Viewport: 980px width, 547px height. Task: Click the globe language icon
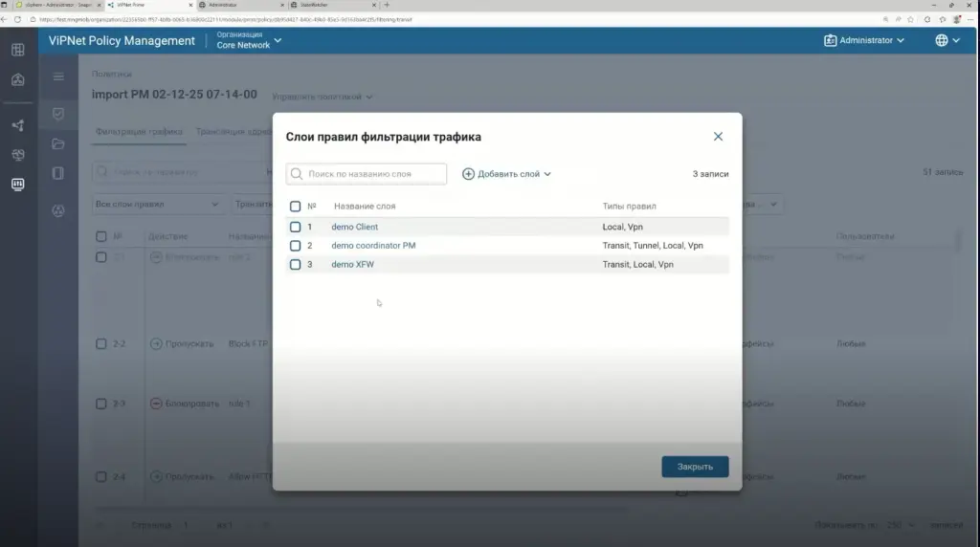[x=942, y=40]
